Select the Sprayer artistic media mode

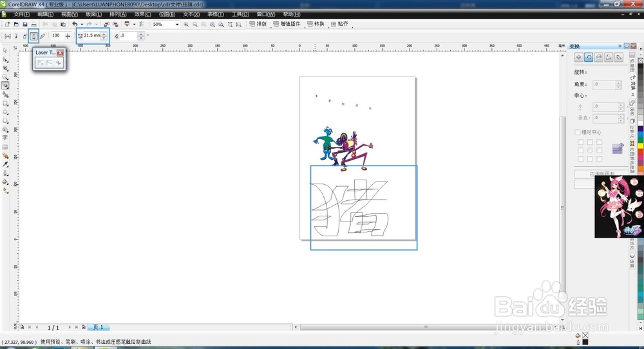point(24,36)
